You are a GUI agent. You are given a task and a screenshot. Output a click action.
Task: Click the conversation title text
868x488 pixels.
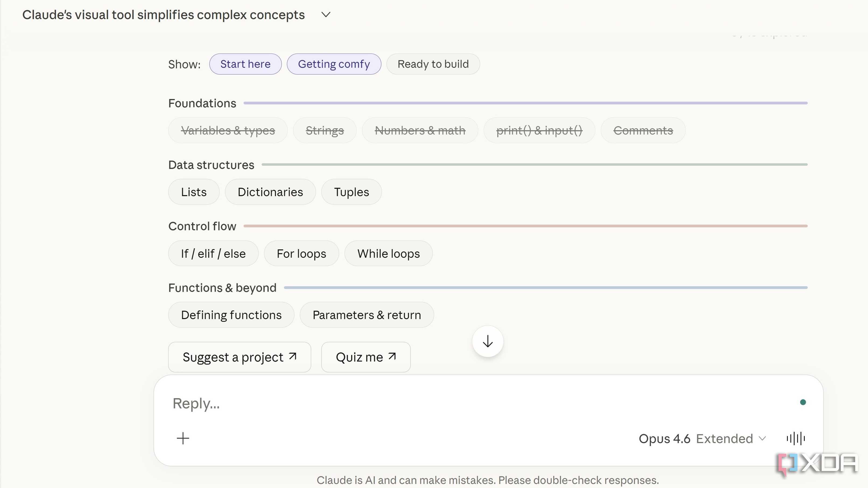click(163, 15)
